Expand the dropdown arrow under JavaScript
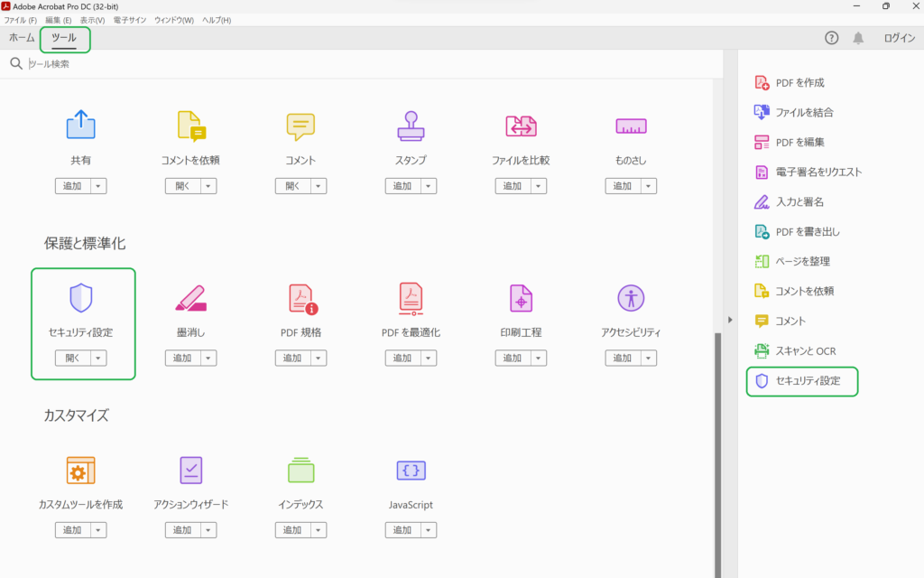 429,530
